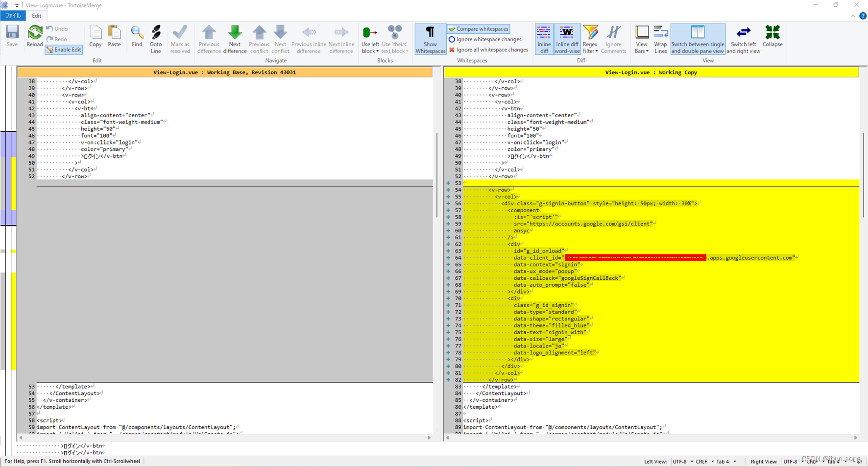Click Switch left and right view
868x467 pixels.
pos(743,39)
